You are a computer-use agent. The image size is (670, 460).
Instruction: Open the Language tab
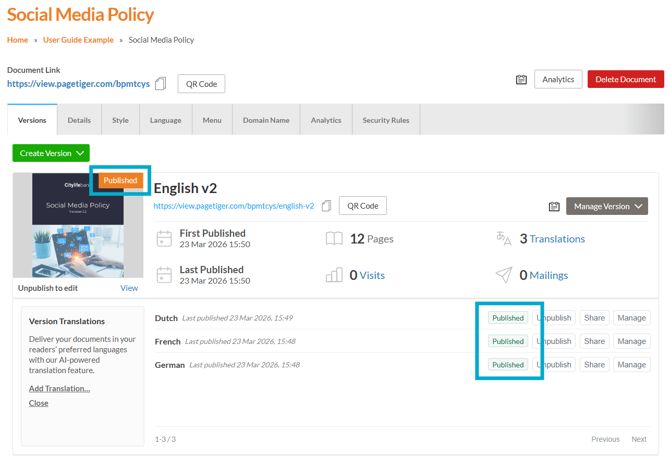coord(165,120)
